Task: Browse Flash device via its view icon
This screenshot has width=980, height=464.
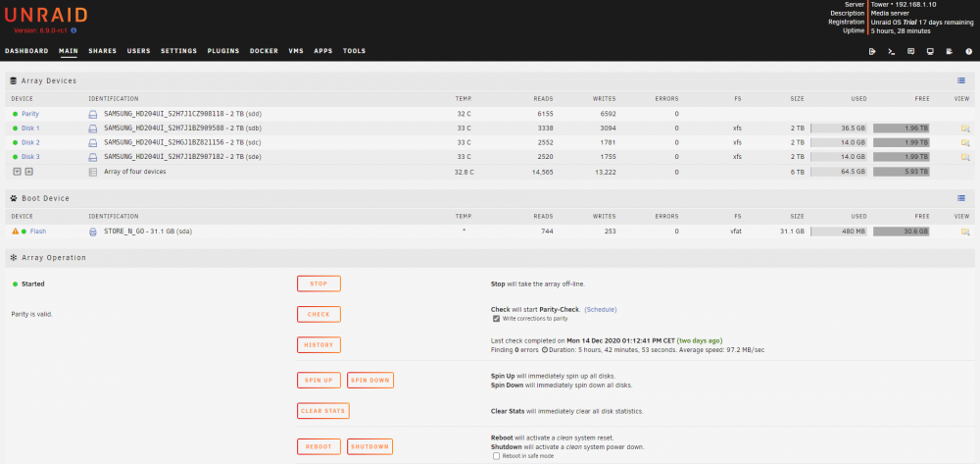Action: click(965, 232)
